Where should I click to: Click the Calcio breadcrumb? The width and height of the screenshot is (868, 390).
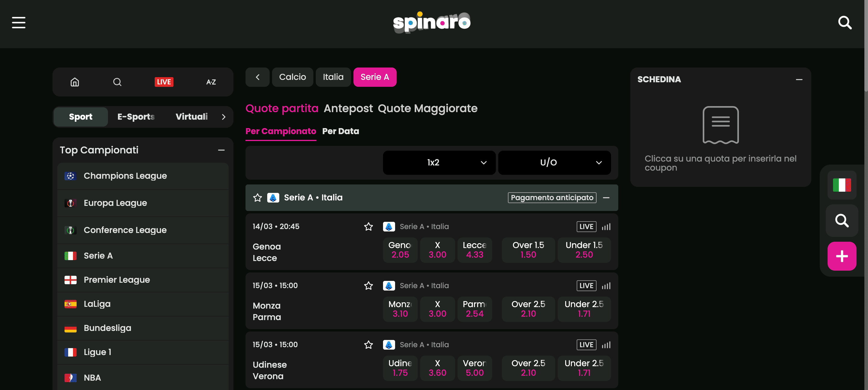pos(292,77)
